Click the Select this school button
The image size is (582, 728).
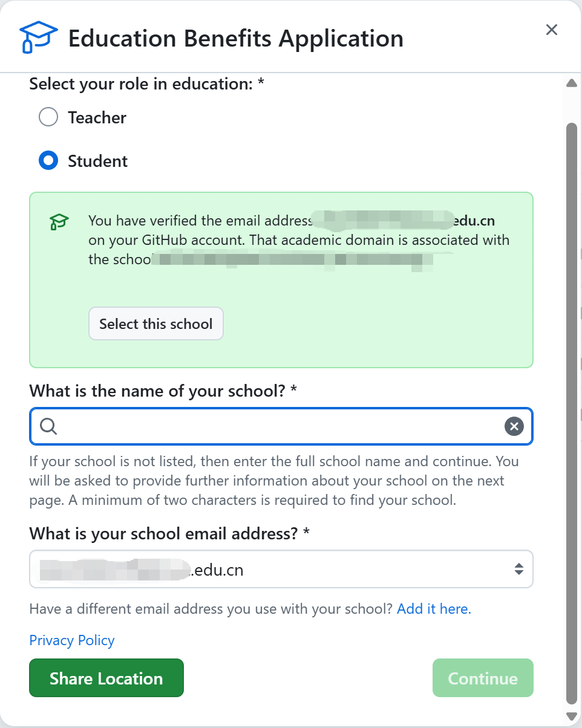coord(155,323)
